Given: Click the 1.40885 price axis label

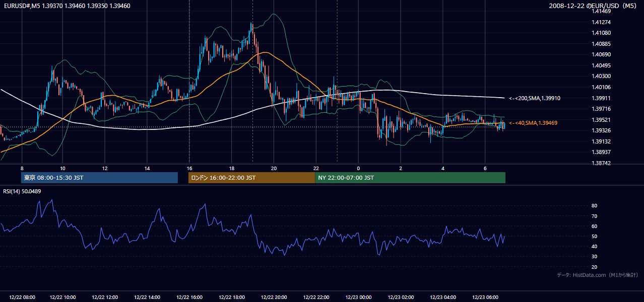Looking at the screenshot, I should point(601,44).
